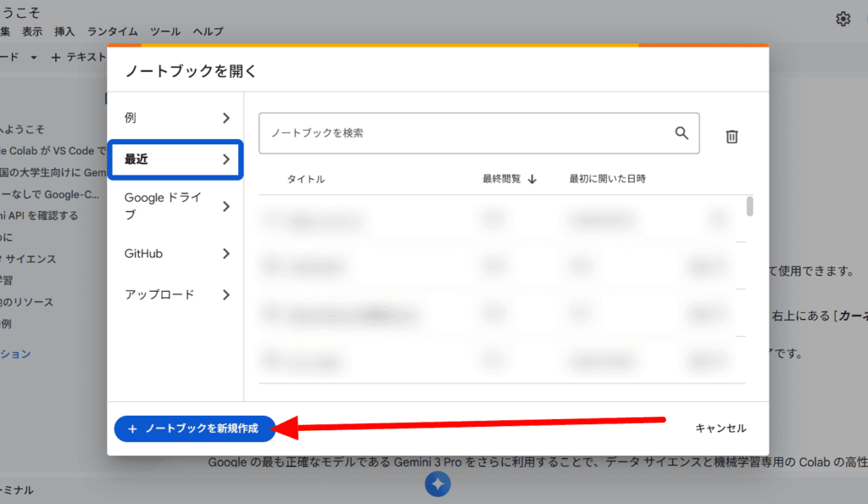Viewport: 868px width, 504px height.
Task: Expand the 例 section chevron
Action: 226,118
